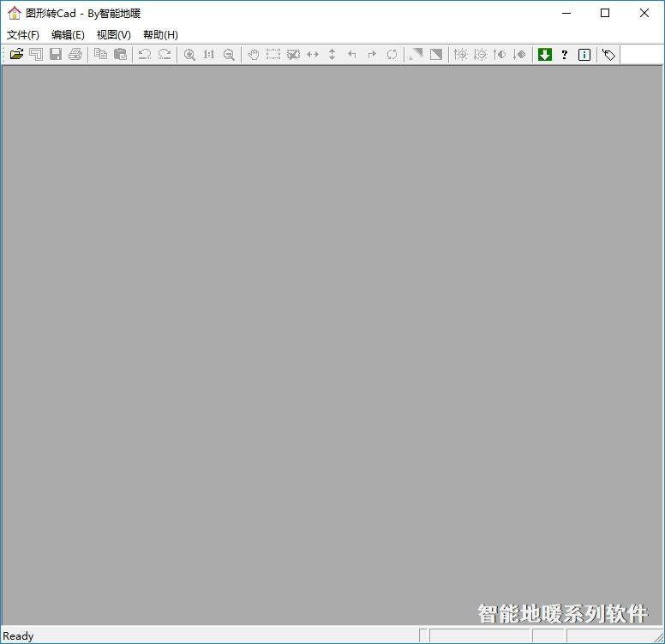665x644 pixels.
Task: Click the tag label icon
Action: click(x=609, y=55)
